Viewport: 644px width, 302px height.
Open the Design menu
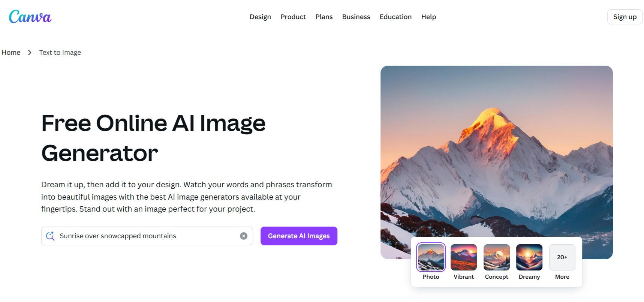click(260, 17)
